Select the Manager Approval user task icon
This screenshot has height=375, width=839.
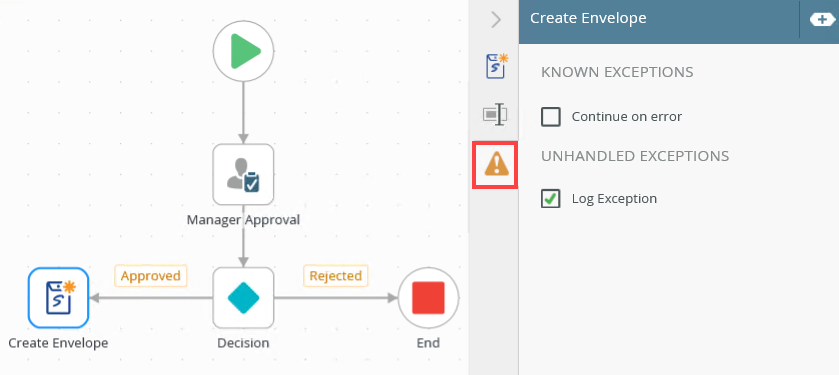pyautogui.click(x=243, y=174)
